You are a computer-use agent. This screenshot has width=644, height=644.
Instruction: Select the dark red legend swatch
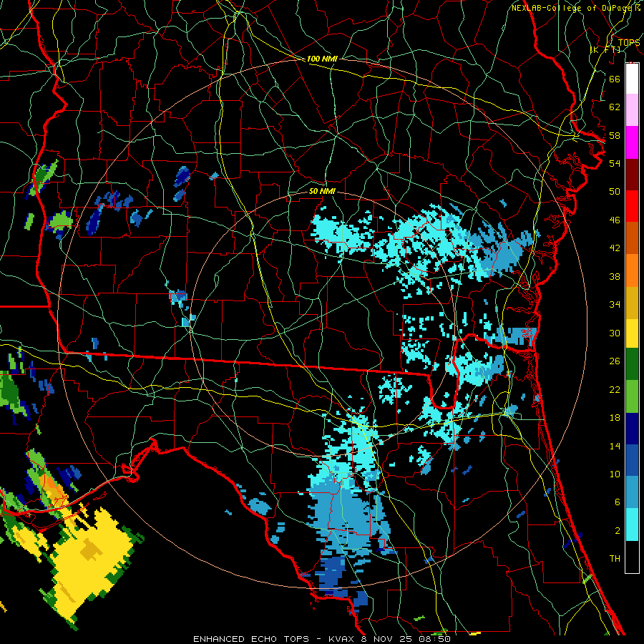point(632,175)
